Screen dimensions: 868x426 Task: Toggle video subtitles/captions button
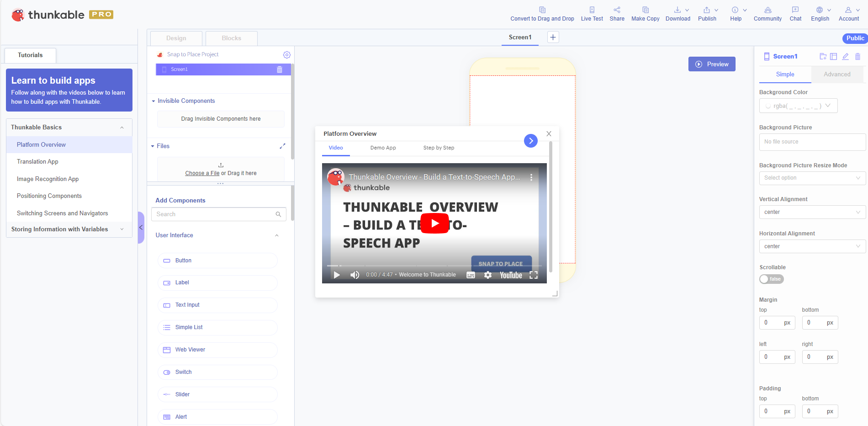(471, 275)
